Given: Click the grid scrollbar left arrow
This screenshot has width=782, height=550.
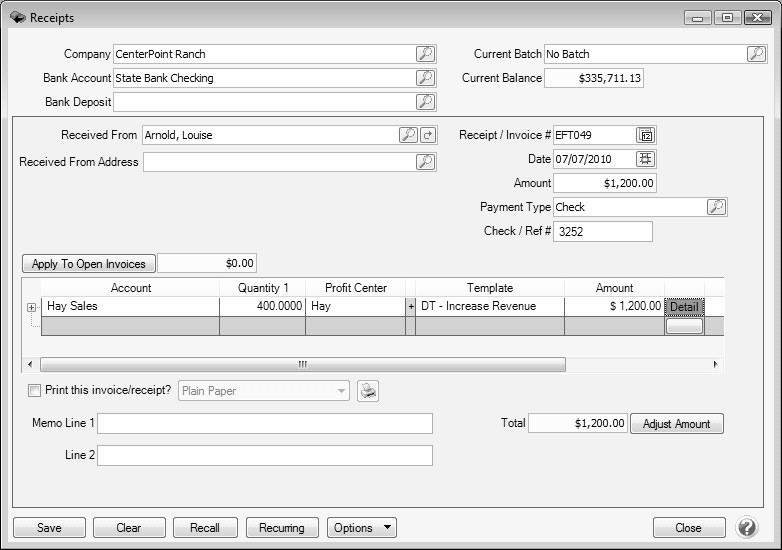Looking at the screenshot, I should [30, 365].
